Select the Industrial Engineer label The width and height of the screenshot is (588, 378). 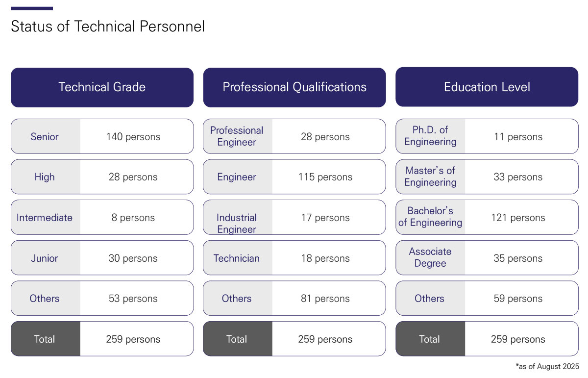pos(237,223)
